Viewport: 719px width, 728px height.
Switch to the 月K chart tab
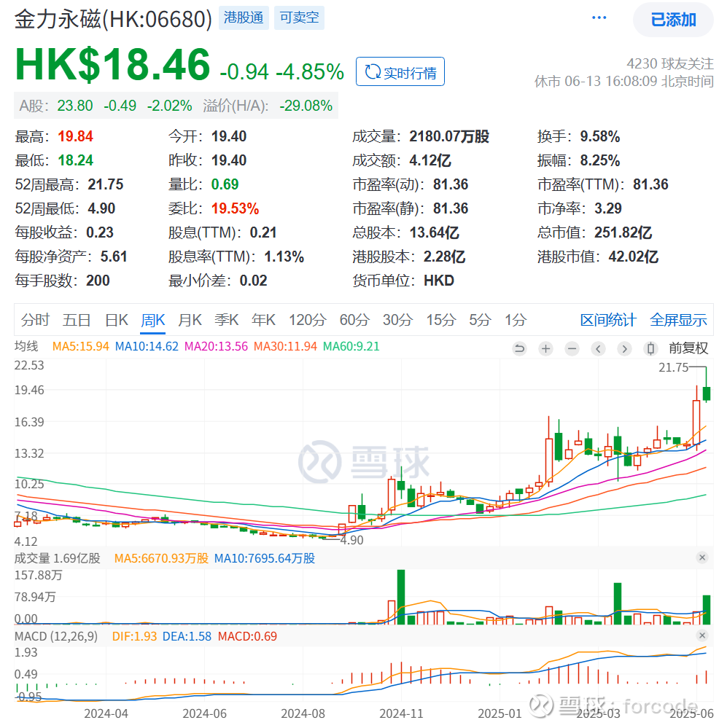(190, 320)
